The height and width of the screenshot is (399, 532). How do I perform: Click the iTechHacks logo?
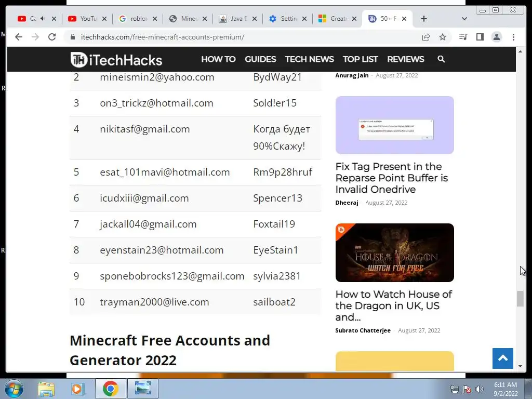pyautogui.click(x=116, y=60)
